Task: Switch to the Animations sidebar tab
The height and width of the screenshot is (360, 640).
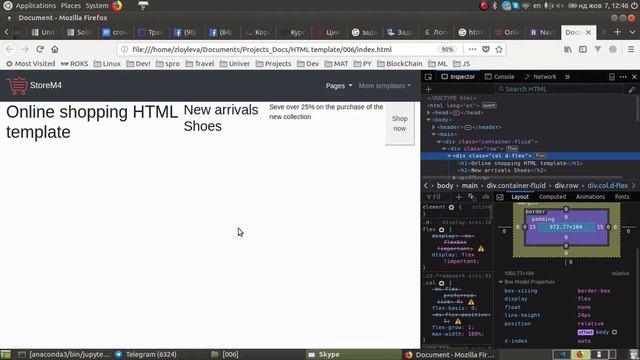Action: tap(590, 197)
